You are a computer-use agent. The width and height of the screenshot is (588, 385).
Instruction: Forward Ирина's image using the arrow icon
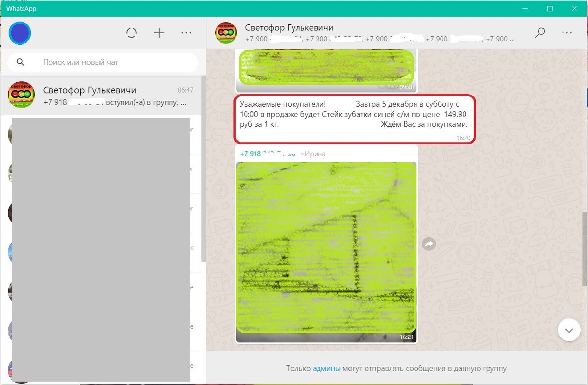point(429,243)
